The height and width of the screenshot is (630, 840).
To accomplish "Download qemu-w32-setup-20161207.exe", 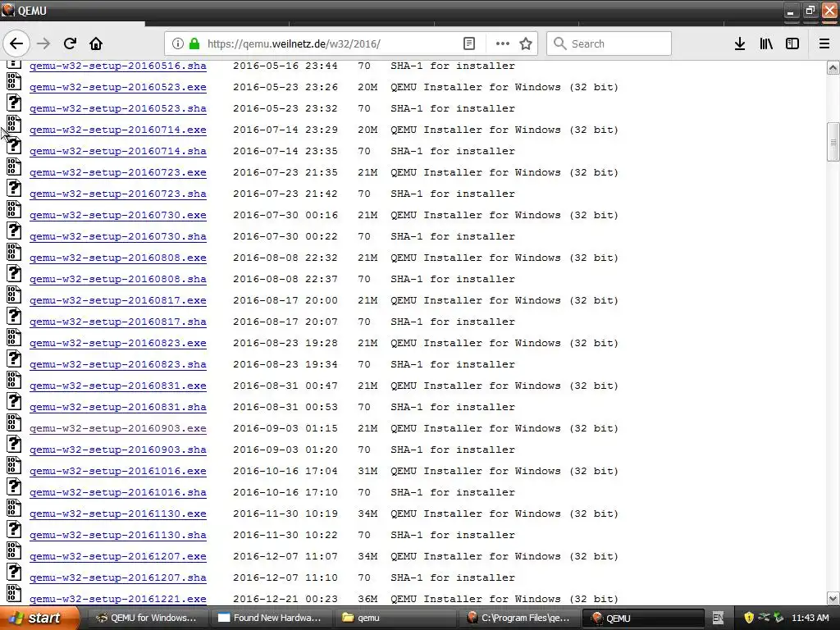I will pyautogui.click(x=118, y=557).
